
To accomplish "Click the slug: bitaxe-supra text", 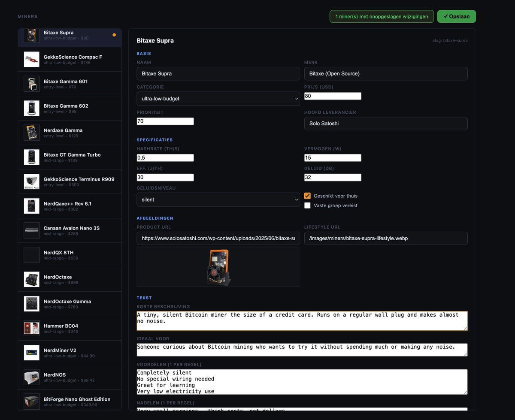I will pos(450,41).
